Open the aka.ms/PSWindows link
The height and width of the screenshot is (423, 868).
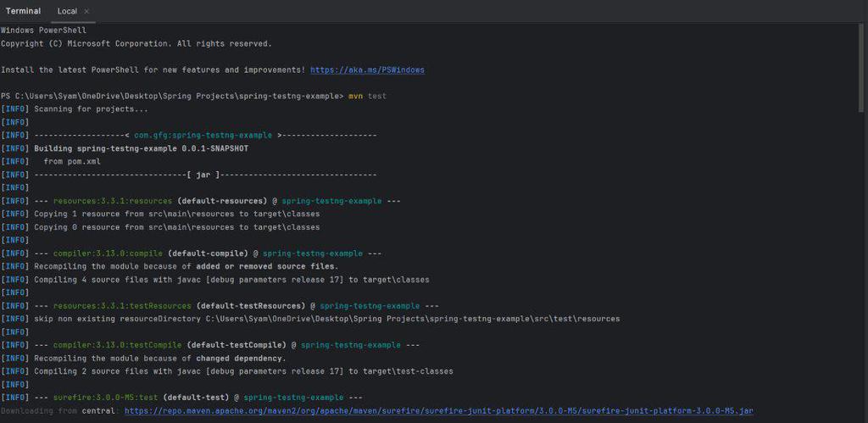(x=367, y=70)
